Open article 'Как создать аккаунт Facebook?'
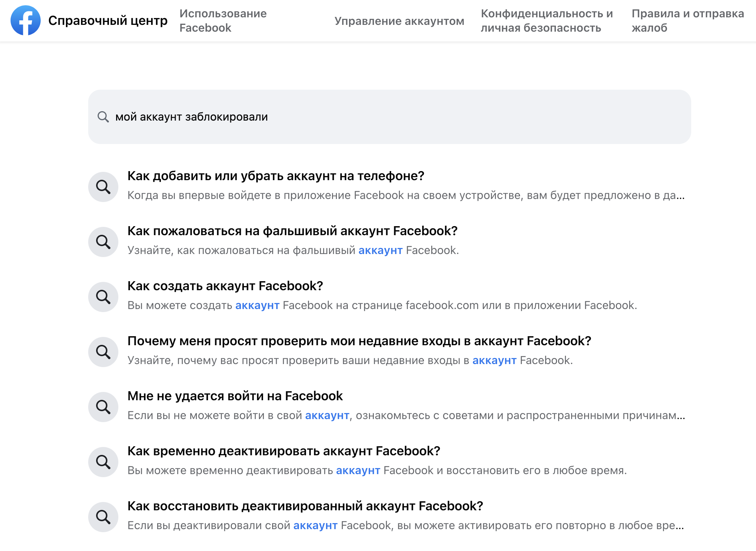This screenshot has width=756, height=551. (225, 286)
